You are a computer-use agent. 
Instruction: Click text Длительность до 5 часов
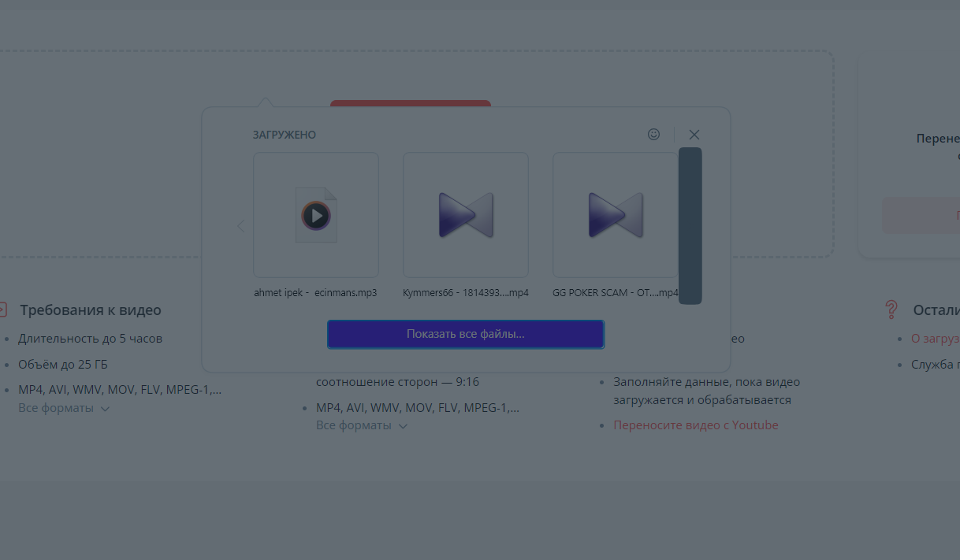click(91, 339)
